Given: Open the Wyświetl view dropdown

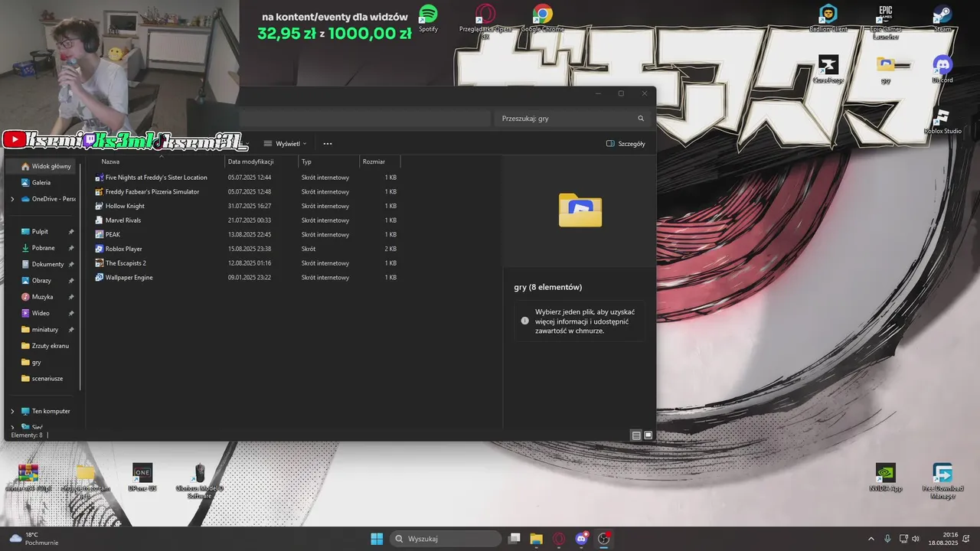Looking at the screenshot, I should coord(285,143).
